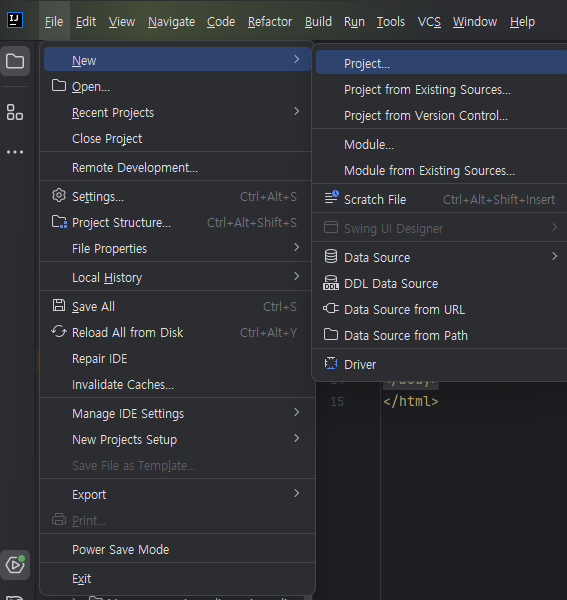Expand the New submenu arrow
Image resolution: width=567 pixels, height=600 pixels.
click(x=297, y=59)
